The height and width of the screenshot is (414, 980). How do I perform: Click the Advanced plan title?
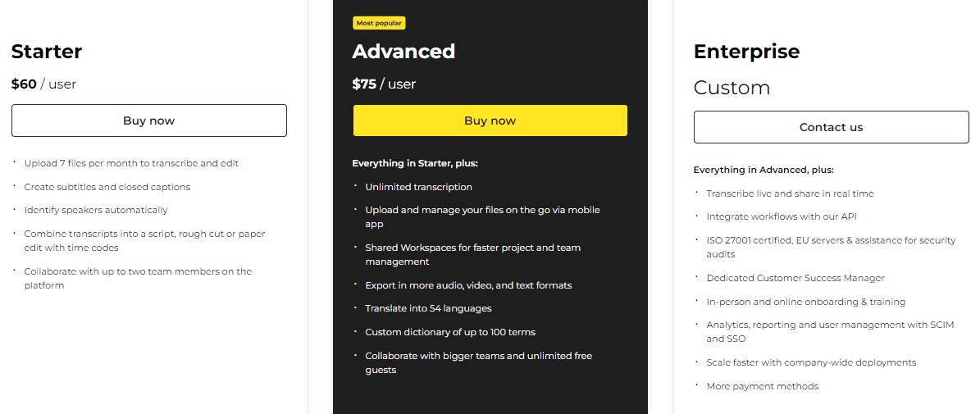click(403, 52)
